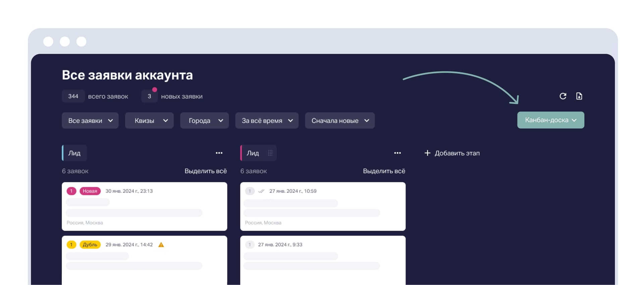The height and width of the screenshot is (285, 644).
Task: Expand the За всё время period dropdown
Action: pyautogui.click(x=267, y=121)
